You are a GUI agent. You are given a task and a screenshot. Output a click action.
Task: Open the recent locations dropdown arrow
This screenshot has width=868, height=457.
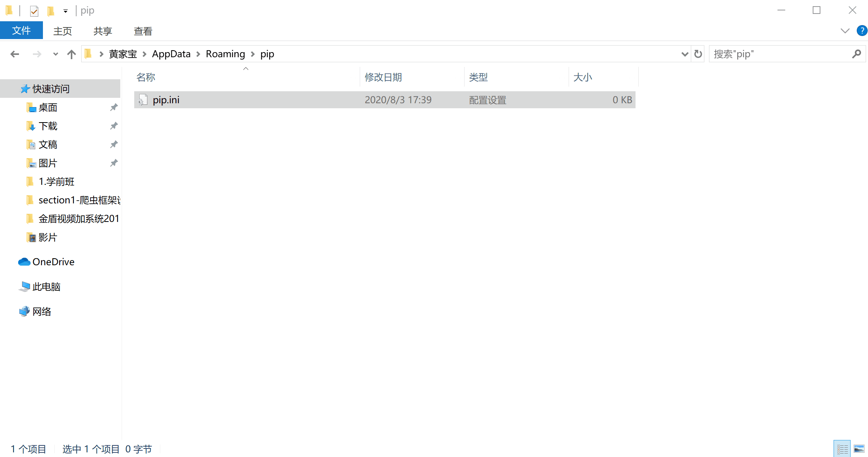(55, 54)
